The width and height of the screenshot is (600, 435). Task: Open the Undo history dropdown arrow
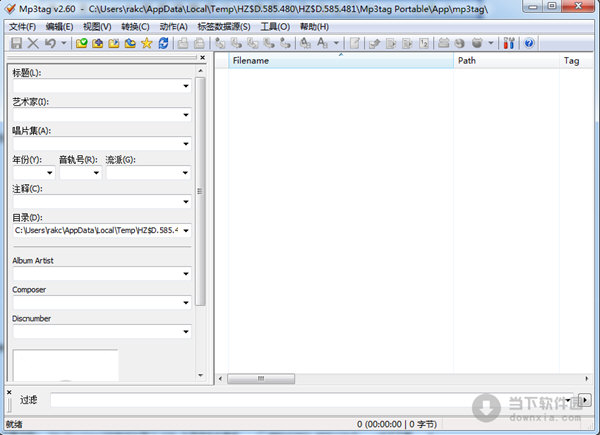coord(64,43)
